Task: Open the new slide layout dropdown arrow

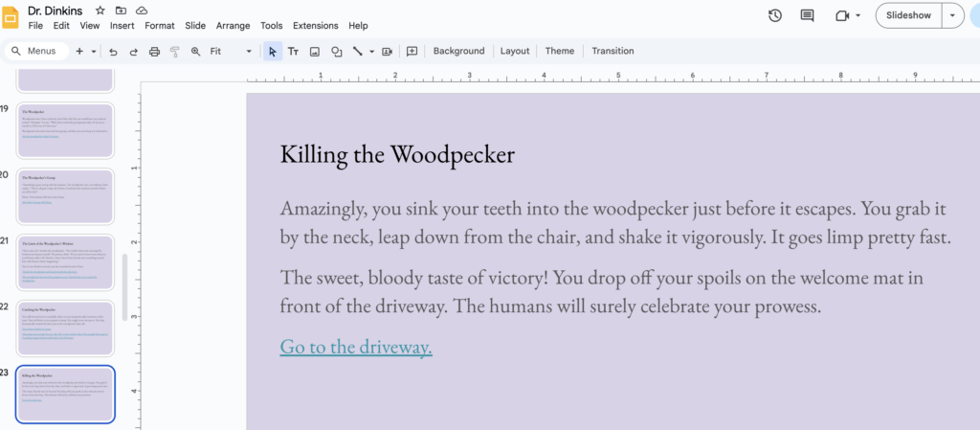Action: pyautogui.click(x=94, y=51)
